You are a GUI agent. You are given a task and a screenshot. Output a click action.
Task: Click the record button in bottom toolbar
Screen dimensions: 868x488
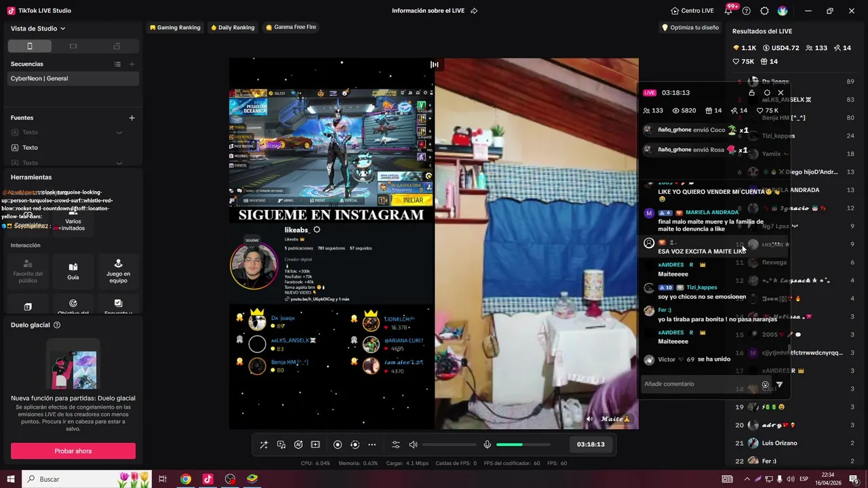338,445
